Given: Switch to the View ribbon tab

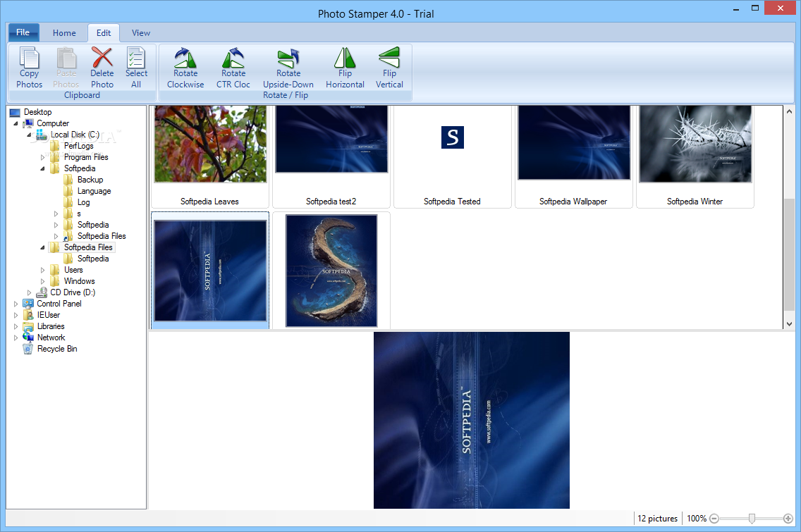Looking at the screenshot, I should pyautogui.click(x=141, y=32).
